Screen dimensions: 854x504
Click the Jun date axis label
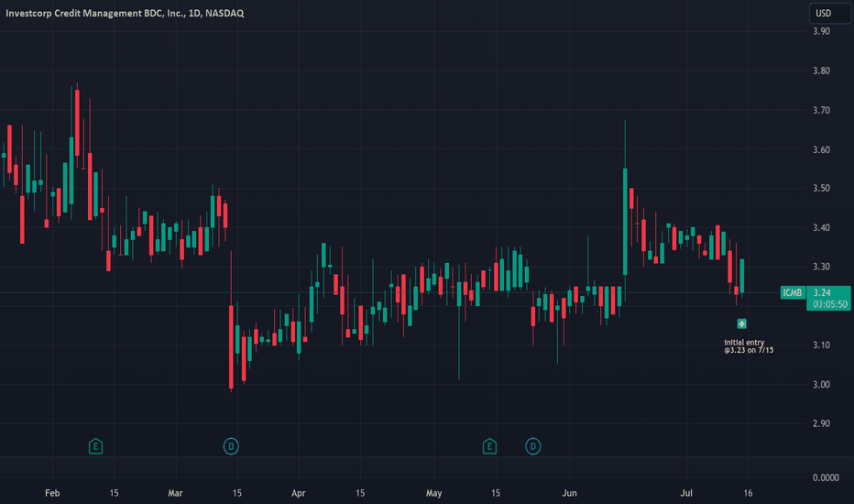(x=569, y=493)
